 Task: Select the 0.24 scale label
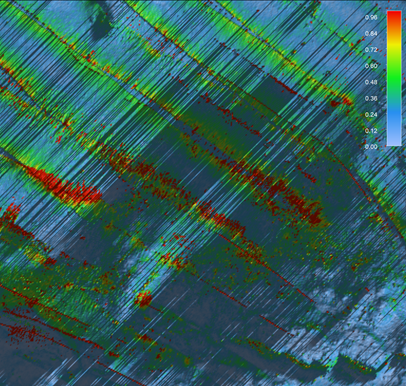point(371,115)
